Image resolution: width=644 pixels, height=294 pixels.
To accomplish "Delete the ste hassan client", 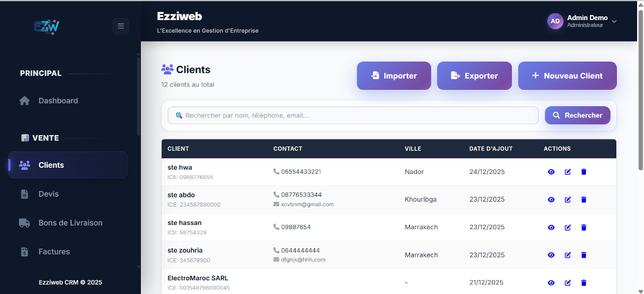I will pyautogui.click(x=584, y=227).
